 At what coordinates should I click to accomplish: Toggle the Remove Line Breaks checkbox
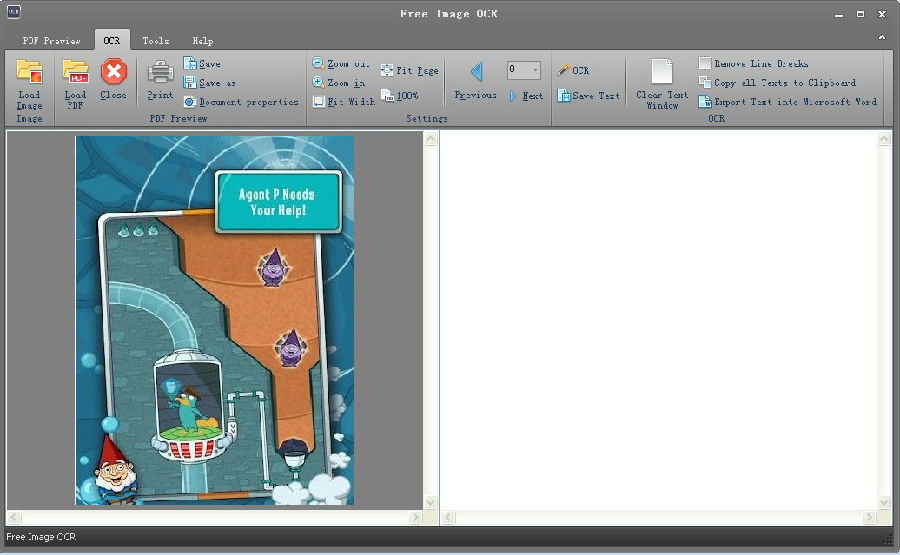tap(705, 64)
